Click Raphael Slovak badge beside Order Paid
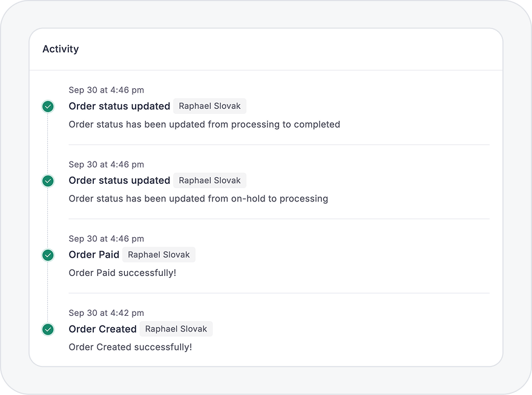Image resolution: width=532 pixels, height=395 pixels. click(159, 255)
